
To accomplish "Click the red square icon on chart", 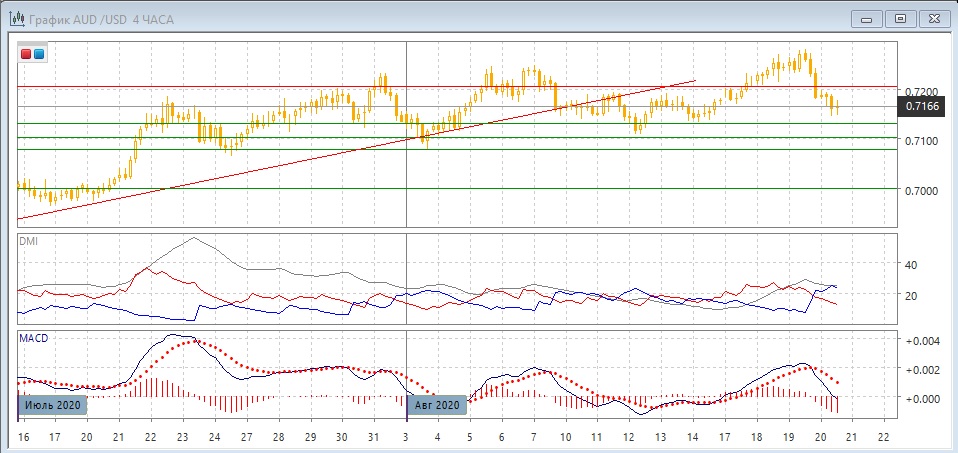I will tap(26, 54).
